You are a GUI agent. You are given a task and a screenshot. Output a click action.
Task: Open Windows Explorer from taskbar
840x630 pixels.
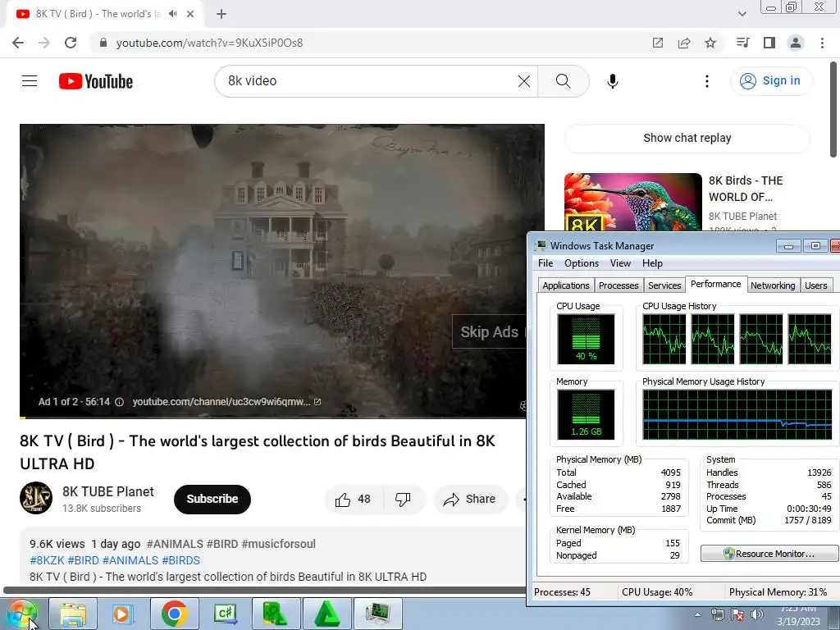click(73, 614)
